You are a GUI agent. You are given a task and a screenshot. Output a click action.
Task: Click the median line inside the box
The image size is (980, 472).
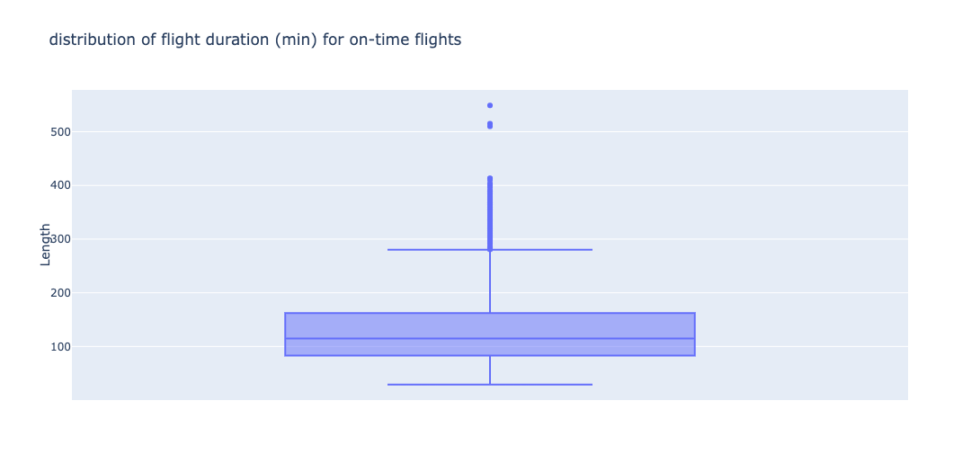point(490,338)
